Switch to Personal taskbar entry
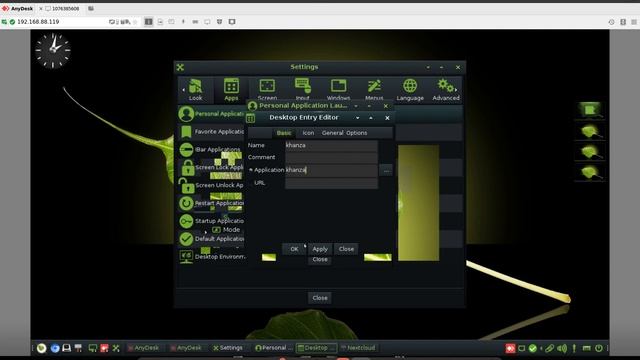The width and height of the screenshot is (640, 360). click(x=273, y=348)
